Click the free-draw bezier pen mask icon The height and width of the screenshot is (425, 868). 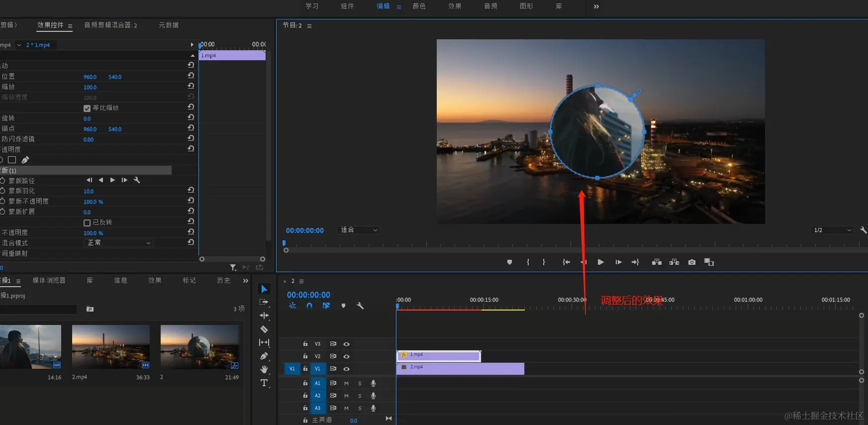pos(25,160)
